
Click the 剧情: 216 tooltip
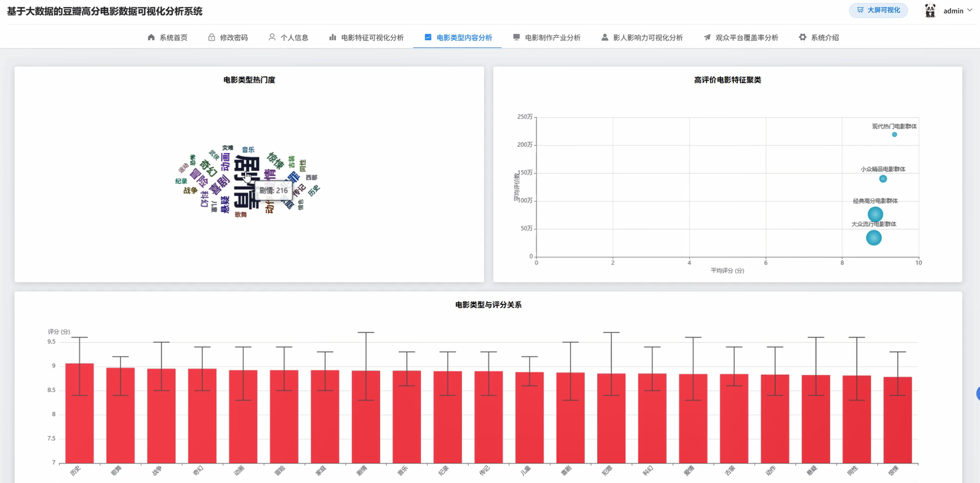pyautogui.click(x=273, y=190)
